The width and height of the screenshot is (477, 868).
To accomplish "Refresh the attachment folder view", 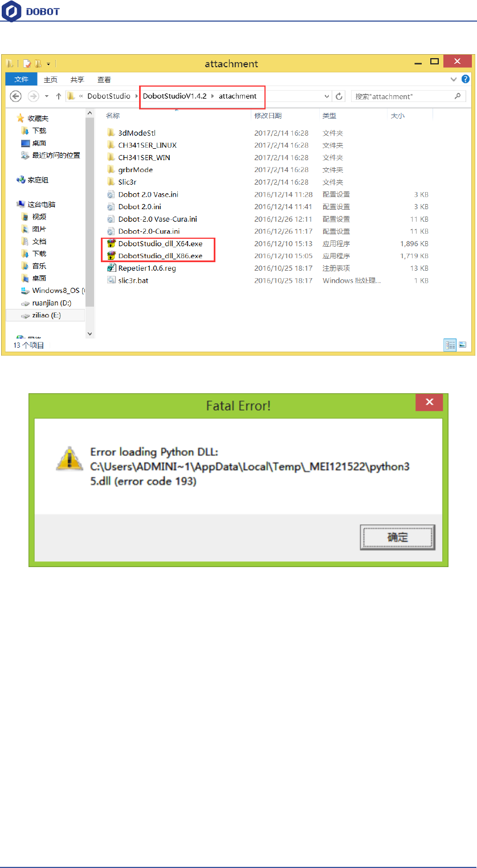I will [x=339, y=96].
